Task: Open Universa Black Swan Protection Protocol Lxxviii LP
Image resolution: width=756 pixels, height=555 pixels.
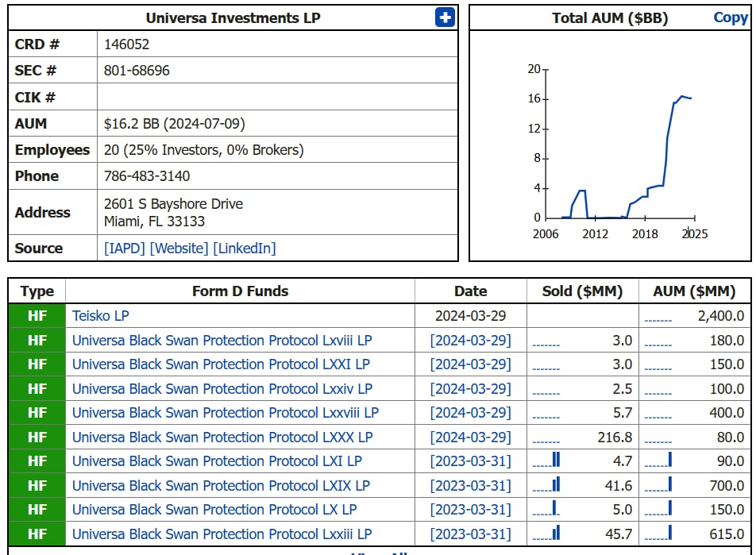Action: tap(226, 413)
